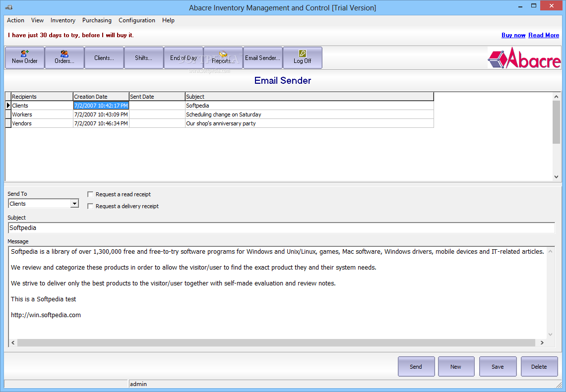Click the email list vertical scrollbar thumb
The width and height of the screenshot is (566, 392).
[x=556, y=122]
